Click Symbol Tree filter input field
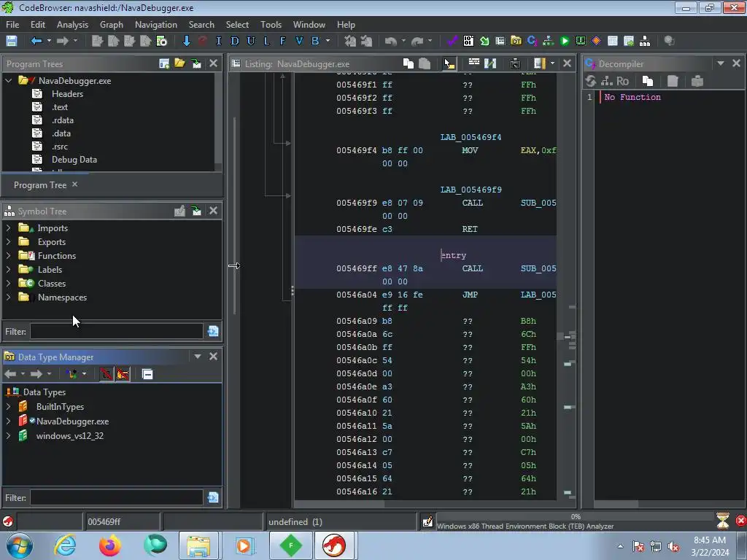 tap(117, 332)
